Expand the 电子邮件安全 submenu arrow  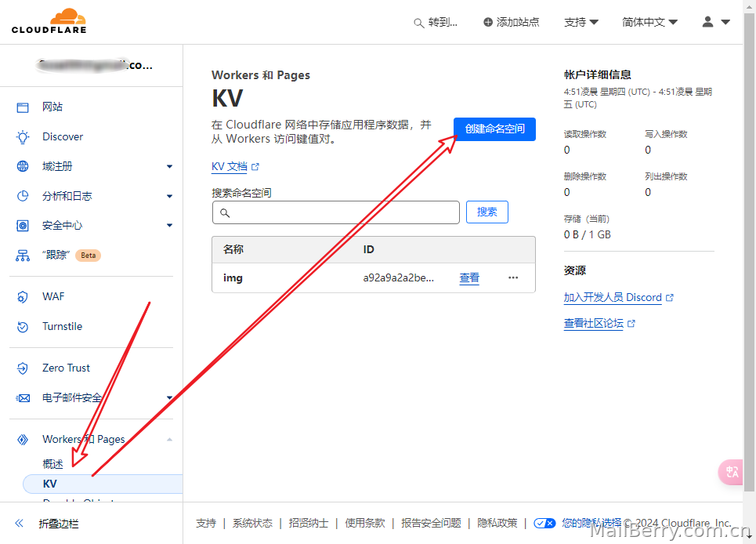point(169,398)
